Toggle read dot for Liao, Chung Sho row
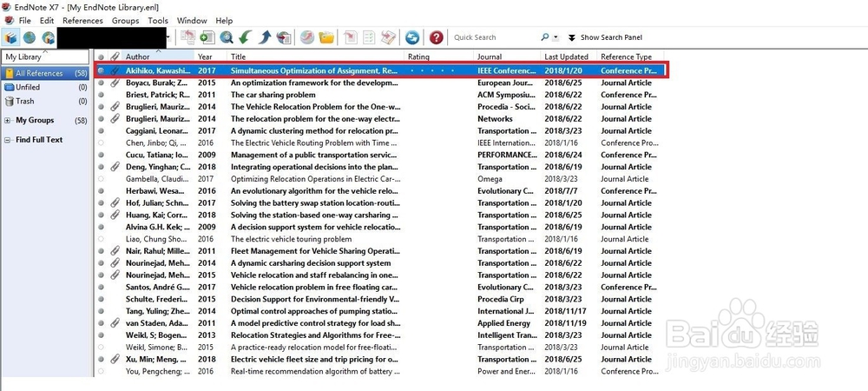Viewport: 868px width, 391px height. (x=101, y=239)
